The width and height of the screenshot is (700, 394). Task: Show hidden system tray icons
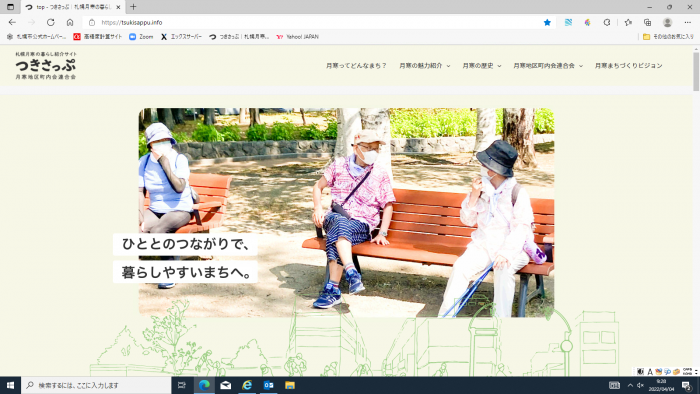[x=630, y=385]
